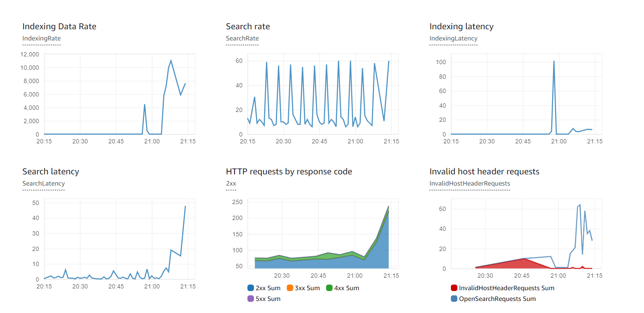
Task: Click the 12,000 axis label in Indexing Data Rate
Action: coord(30,54)
